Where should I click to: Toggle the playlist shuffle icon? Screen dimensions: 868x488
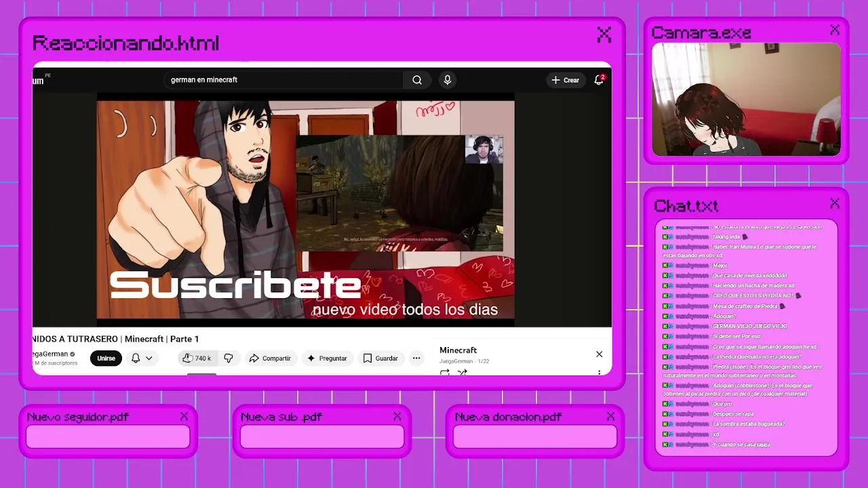[x=462, y=372]
